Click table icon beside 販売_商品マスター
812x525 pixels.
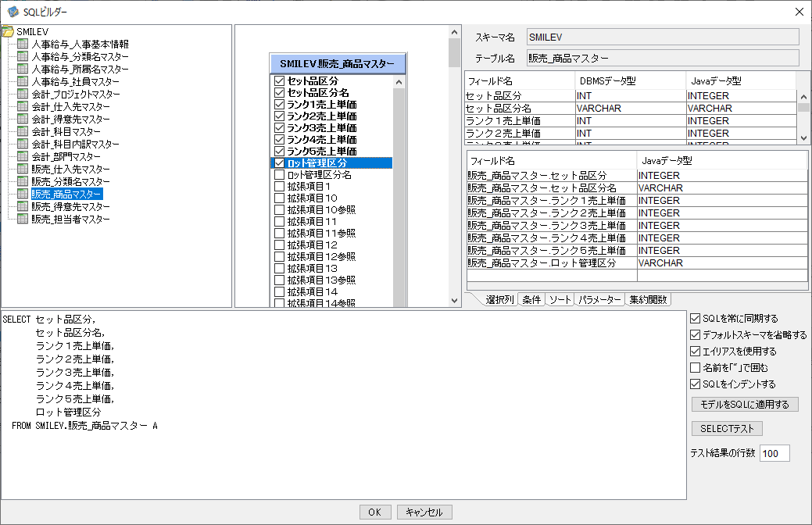pyautogui.click(x=23, y=194)
